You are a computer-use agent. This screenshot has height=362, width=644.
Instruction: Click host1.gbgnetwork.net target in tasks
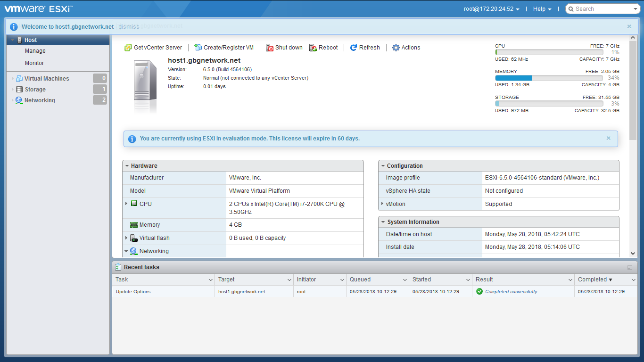click(242, 292)
